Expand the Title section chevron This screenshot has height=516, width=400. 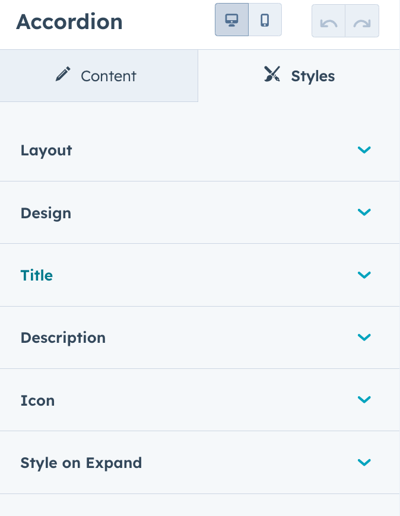click(364, 275)
